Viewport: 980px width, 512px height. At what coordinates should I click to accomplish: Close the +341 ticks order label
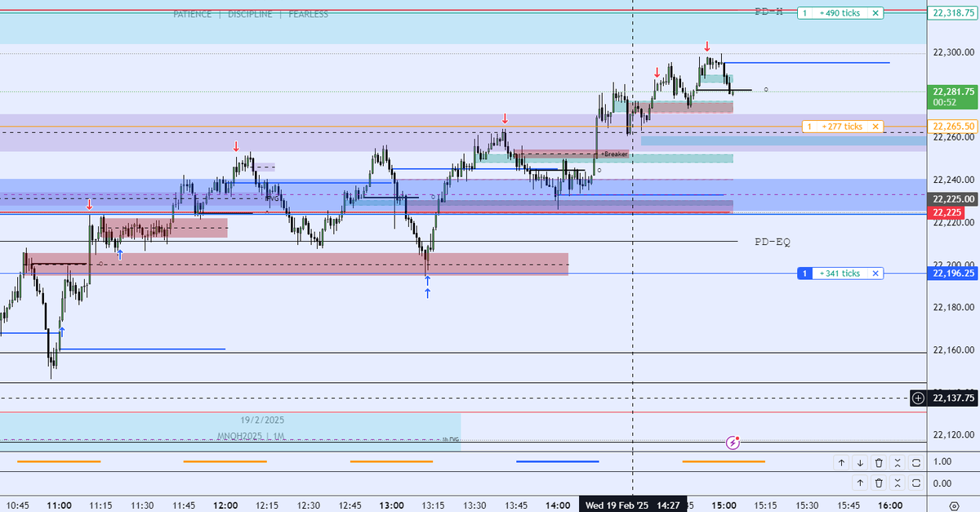[875, 274]
